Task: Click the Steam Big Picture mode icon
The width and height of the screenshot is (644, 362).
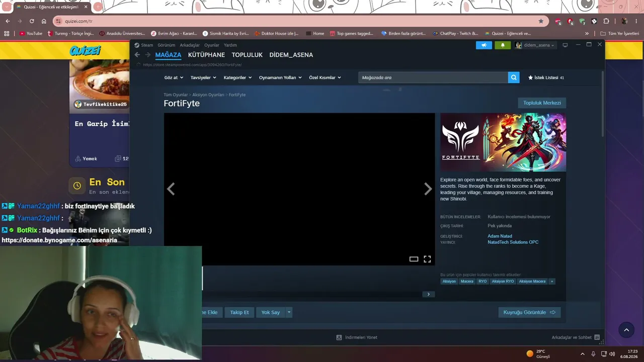Action: click(565, 45)
